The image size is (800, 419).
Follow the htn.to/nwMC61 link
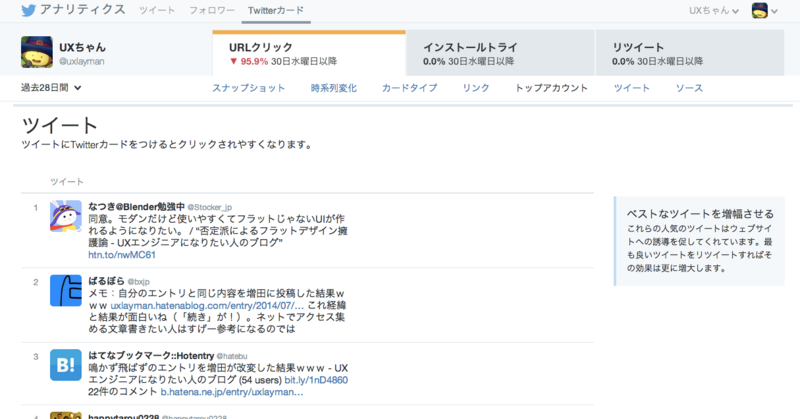(x=122, y=255)
